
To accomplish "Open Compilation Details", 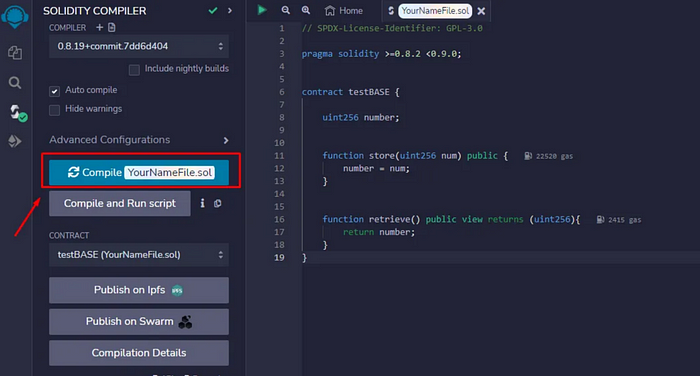I will 139,353.
